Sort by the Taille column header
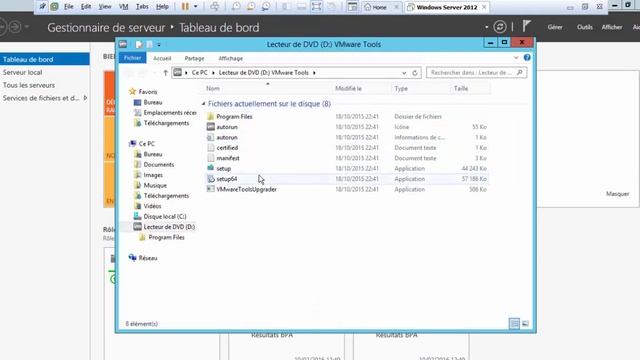 pos(461,89)
